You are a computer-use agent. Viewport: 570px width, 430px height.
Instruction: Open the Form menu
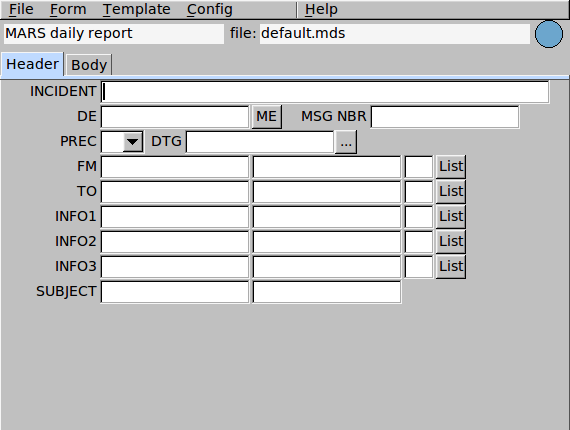tap(68, 9)
